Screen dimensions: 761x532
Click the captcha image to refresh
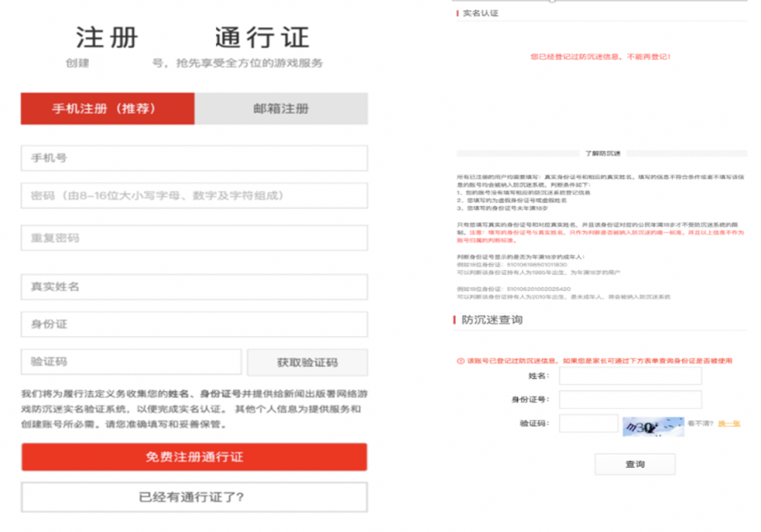click(652, 426)
